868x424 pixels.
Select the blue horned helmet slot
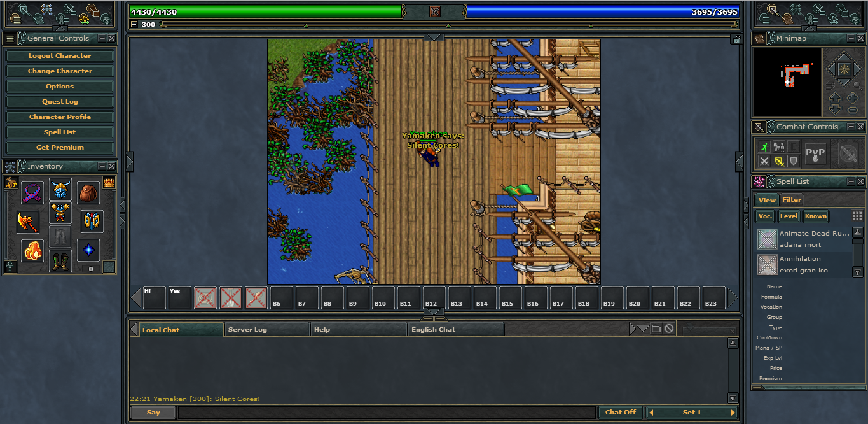coord(60,189)
